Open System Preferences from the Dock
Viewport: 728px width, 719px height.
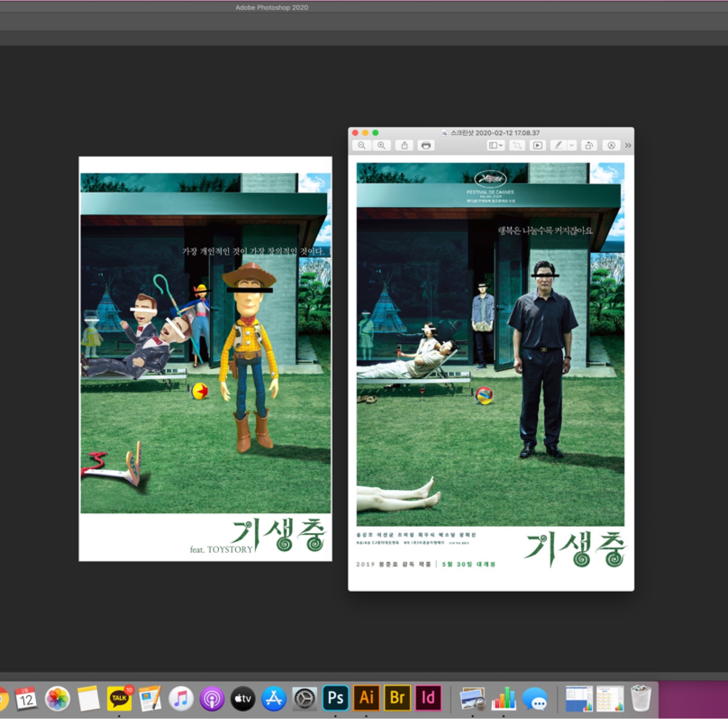(x=305, y=699)
